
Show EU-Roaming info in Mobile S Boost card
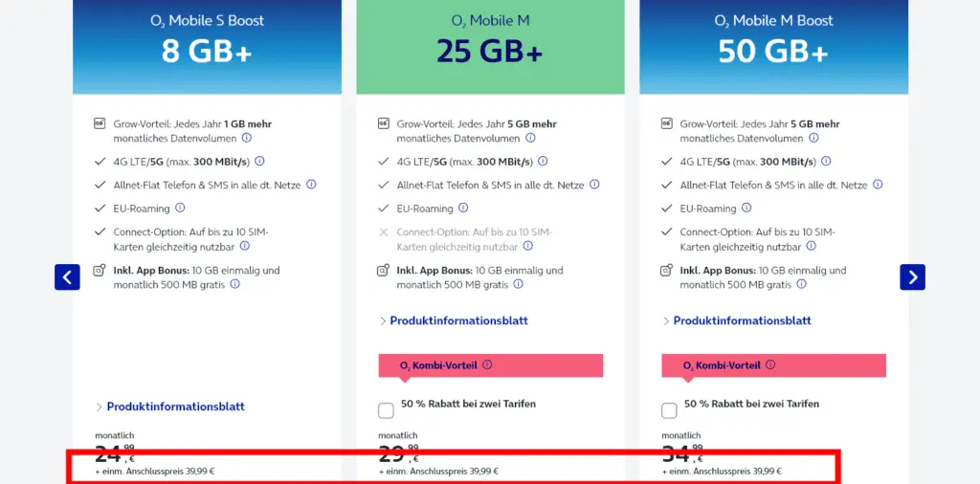coord(180,208)
